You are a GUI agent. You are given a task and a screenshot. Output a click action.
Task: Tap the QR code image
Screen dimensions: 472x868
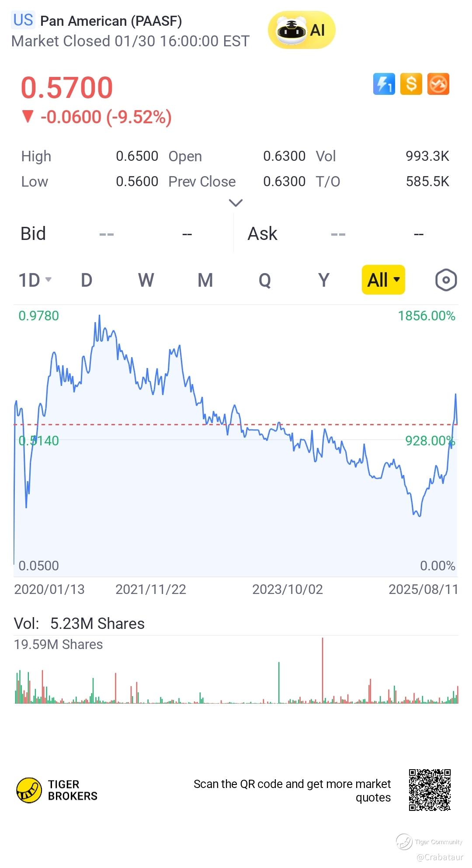[430, 790]
